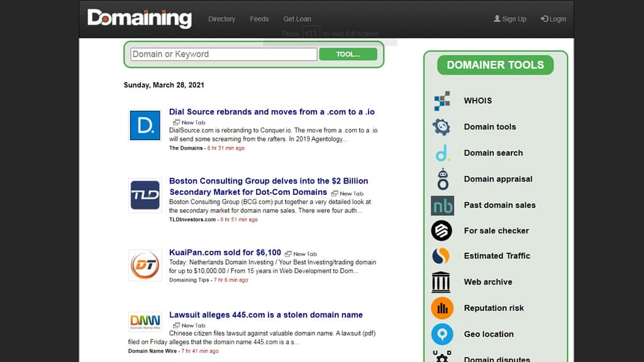The image size is (644, 362).
Task: Select the Domain tools gear icon
Action: click(442, 126)
